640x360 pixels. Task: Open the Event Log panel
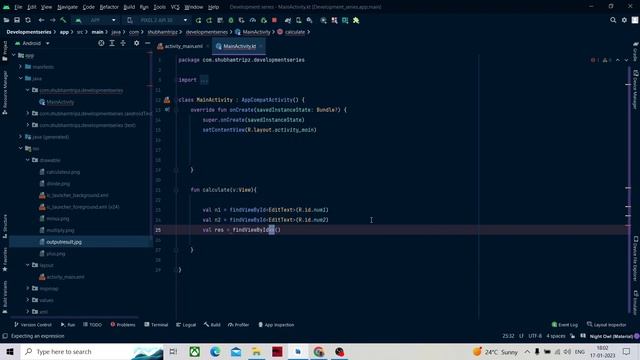[x=564, y=325]
